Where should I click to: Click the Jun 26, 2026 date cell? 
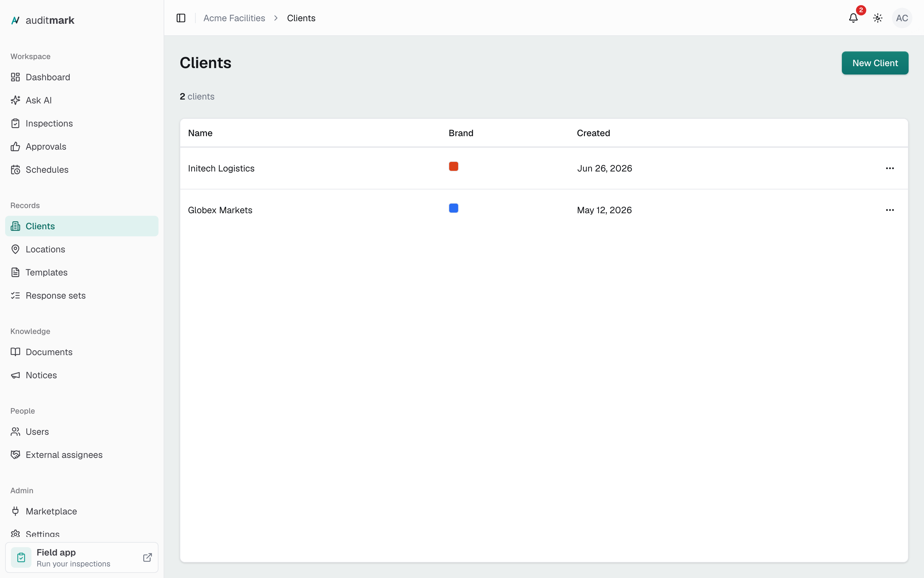coord(604,168)
